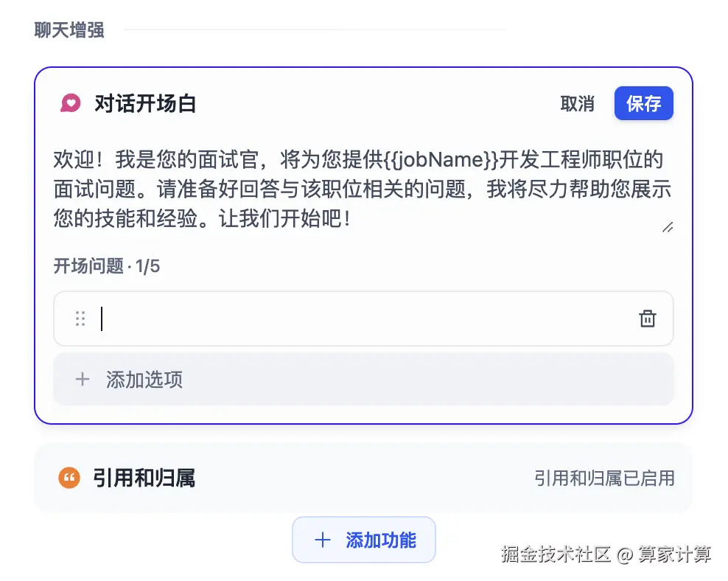
Task: Click the plus icon beside 添加选项
Action: tap(83, 379)
